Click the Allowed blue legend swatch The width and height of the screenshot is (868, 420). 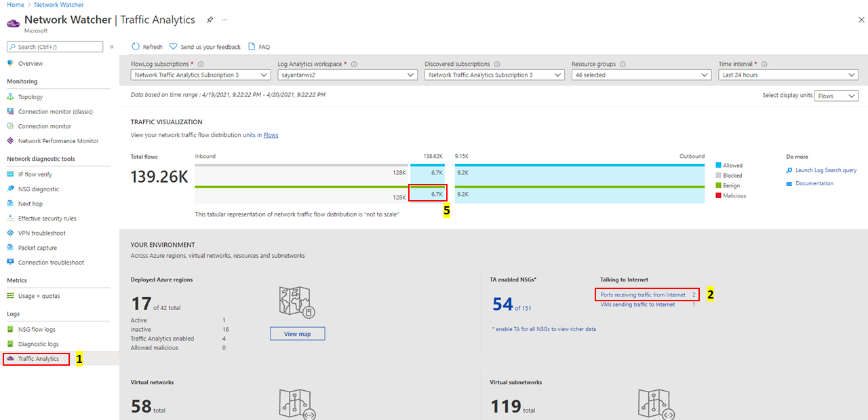tap(719, 165)
